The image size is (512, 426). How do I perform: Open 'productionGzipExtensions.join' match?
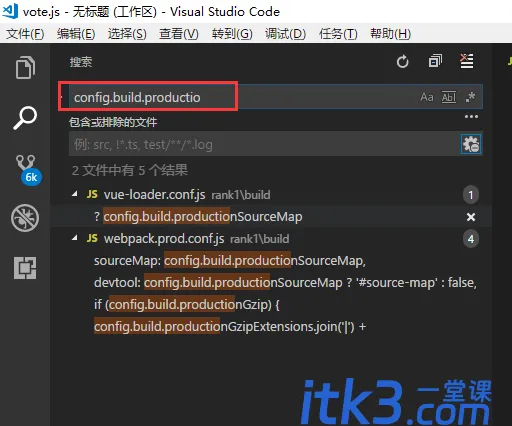tap(230, 327)
